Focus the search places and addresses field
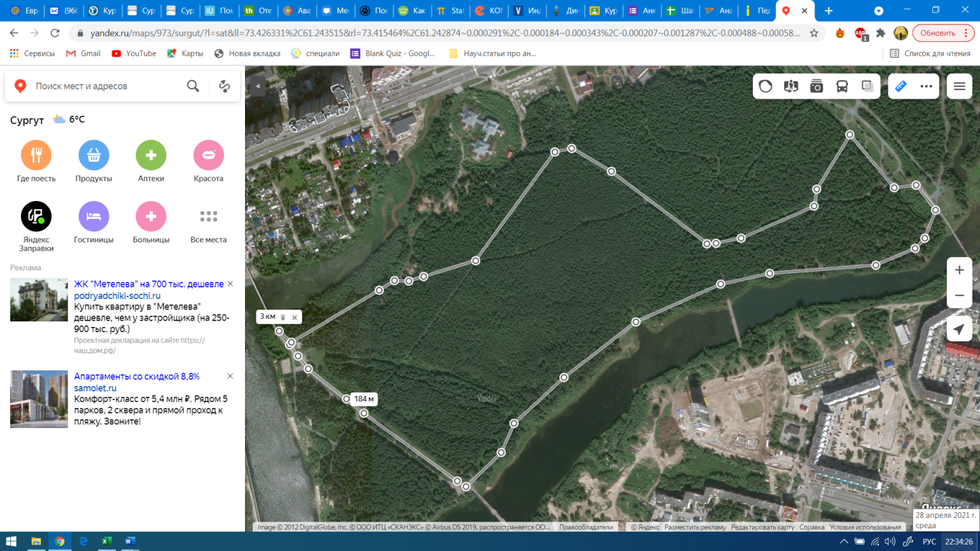This screenshot has width=980, height=551. pyautogui.click(x=105, y=86)
